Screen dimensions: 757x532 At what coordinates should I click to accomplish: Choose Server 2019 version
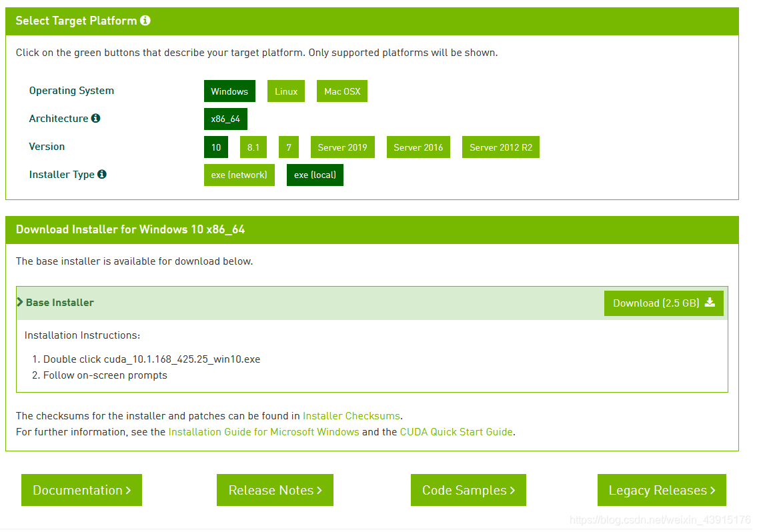[x=342, y=147]
